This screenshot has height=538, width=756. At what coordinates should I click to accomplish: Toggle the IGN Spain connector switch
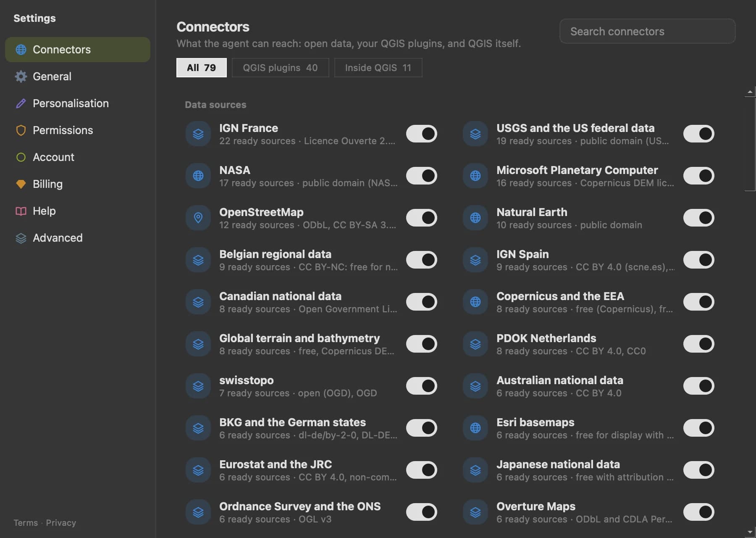[x=699, y=260]
